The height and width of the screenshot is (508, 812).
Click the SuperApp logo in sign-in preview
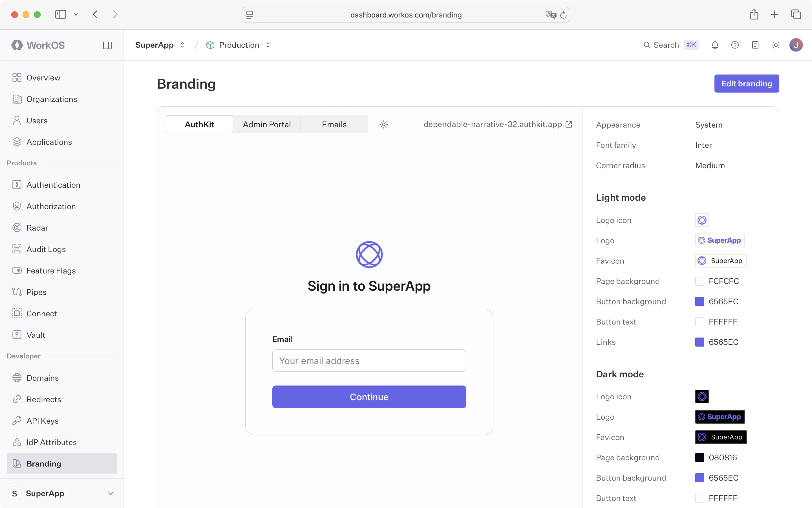(369, 254)
